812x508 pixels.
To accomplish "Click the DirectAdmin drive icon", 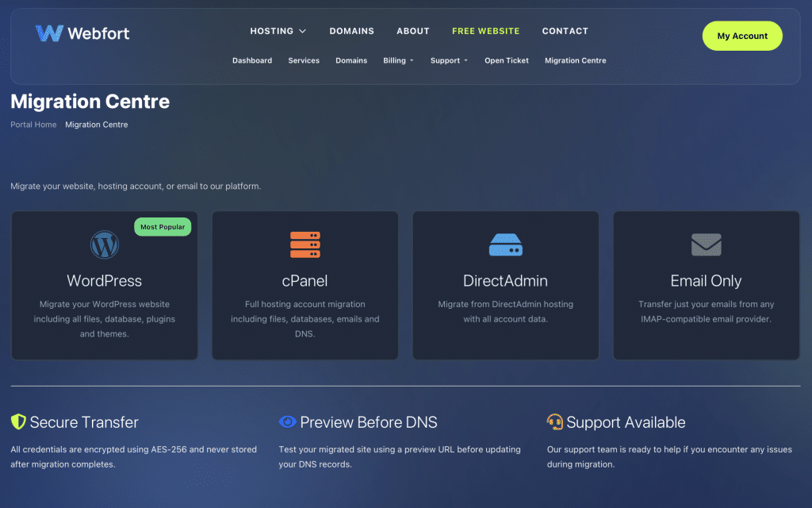I will [x=505, y=244].
